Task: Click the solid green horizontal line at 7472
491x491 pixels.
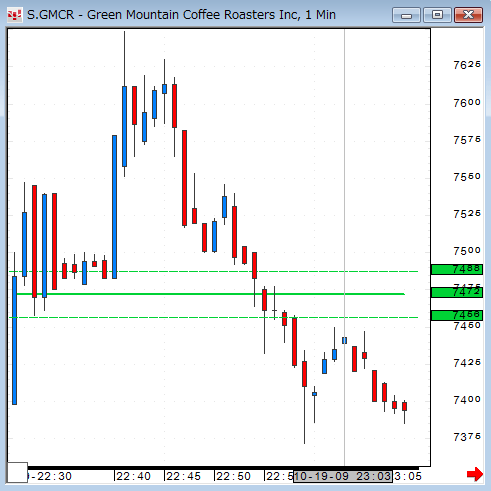Action: [x=211, y=294]
